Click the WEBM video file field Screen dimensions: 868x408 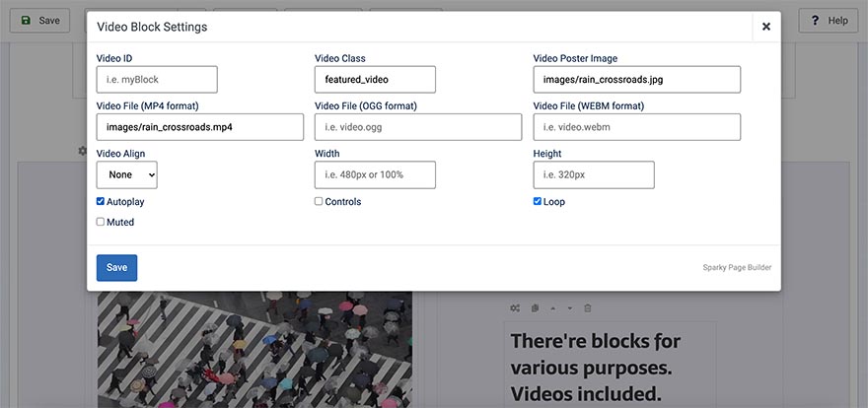[x=636, y=127]
